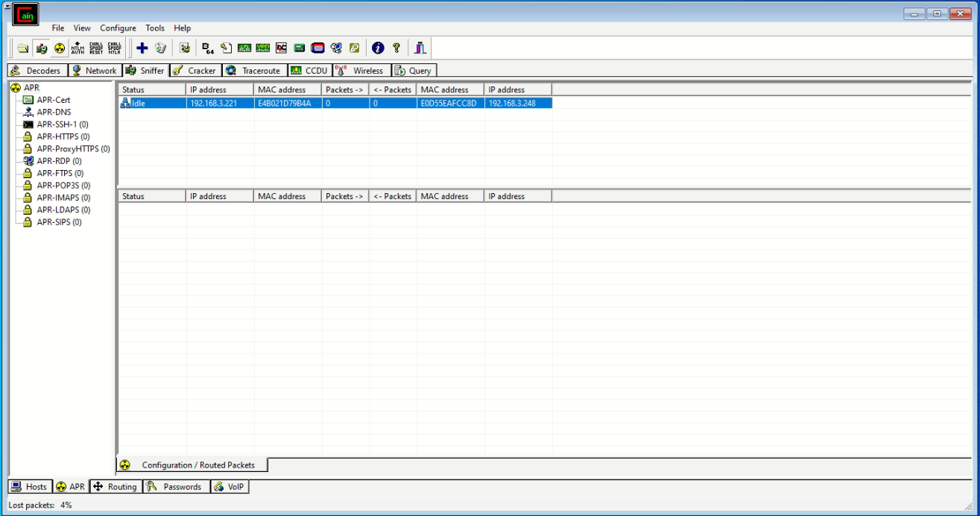Image resolution: width=980 pixels, height=516 pixels.
Task: Select APR-ProxyHTTPS (0) in the tree
Action: pyautogui.click(x=73, y=149)
